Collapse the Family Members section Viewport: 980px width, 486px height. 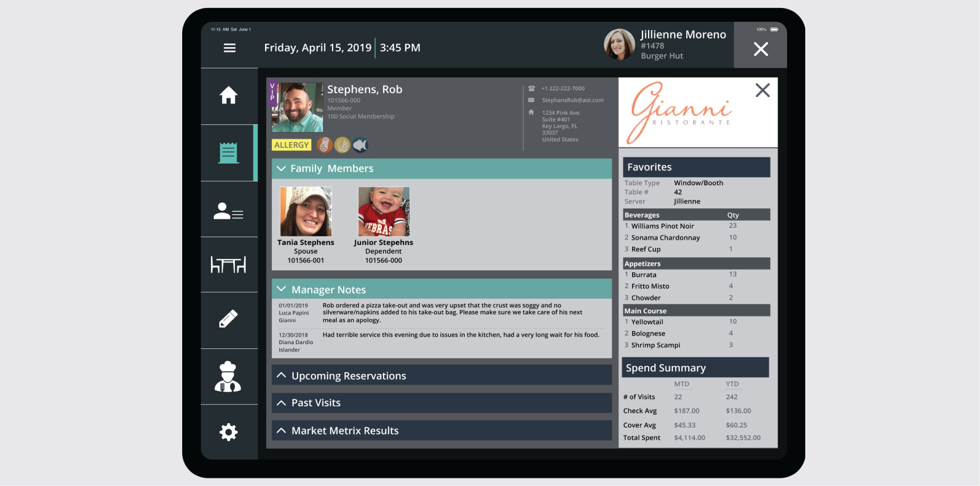tap(282, 168)
